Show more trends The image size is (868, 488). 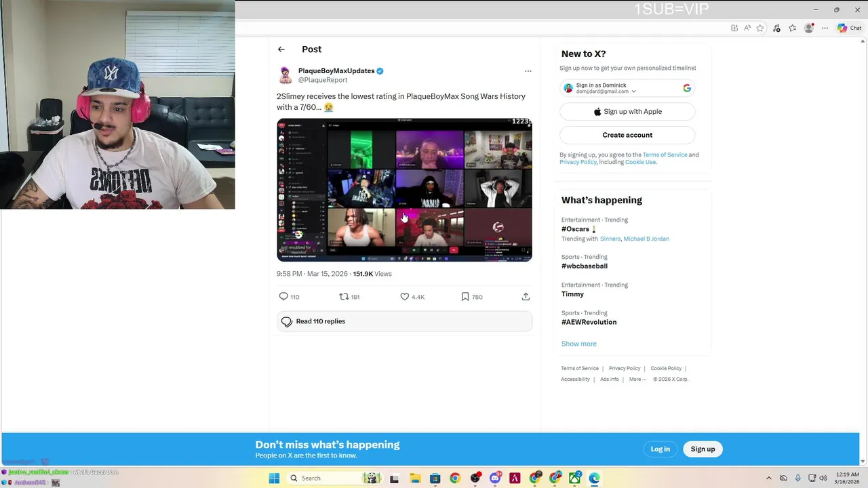(579, 344)
